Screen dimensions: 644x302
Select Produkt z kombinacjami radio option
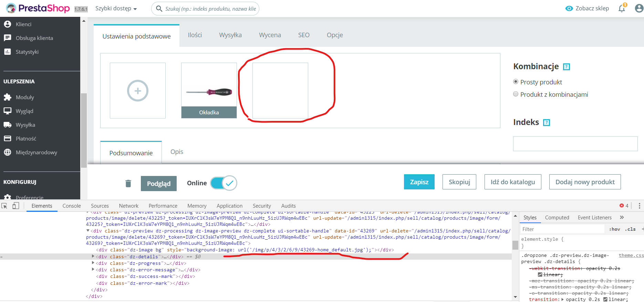pyautogui.click(x=516, y=94)
